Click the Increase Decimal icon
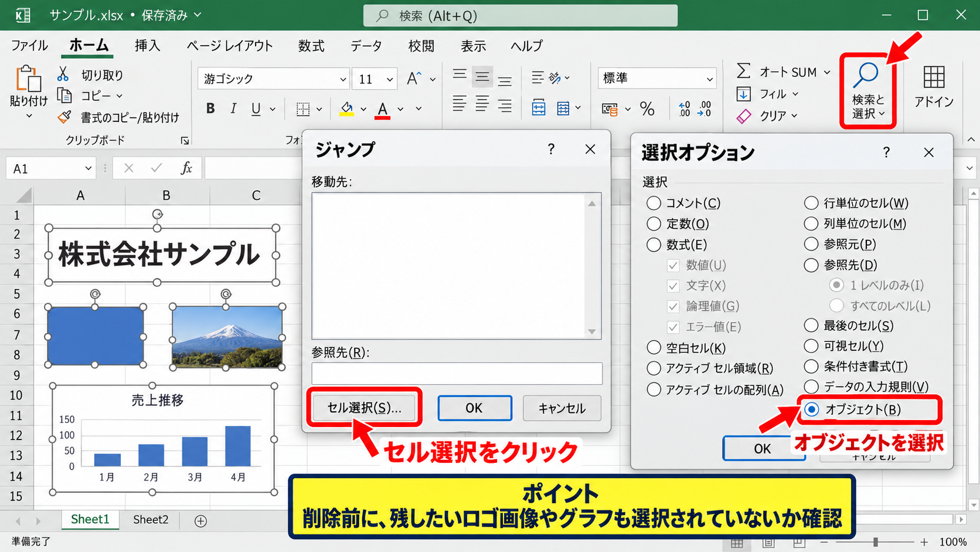The width and height of the screenshot is (980, 552). click(x=684, y=109)
